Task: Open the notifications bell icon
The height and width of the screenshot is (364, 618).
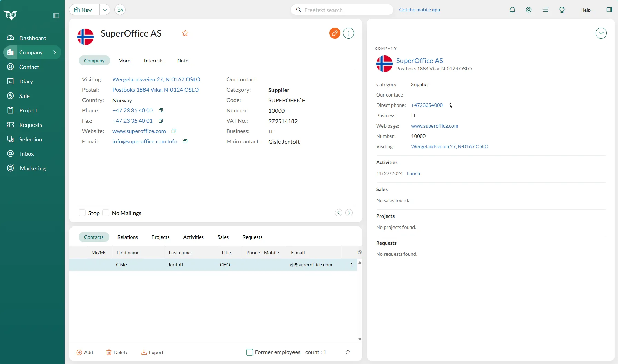Action: tap(512, 10)
